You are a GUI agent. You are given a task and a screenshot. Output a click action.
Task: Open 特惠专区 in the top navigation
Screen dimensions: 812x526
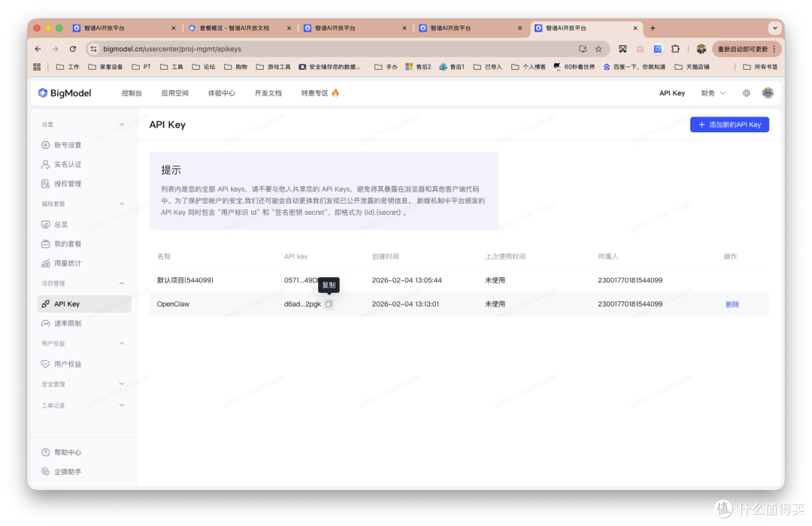click(320, 93)
